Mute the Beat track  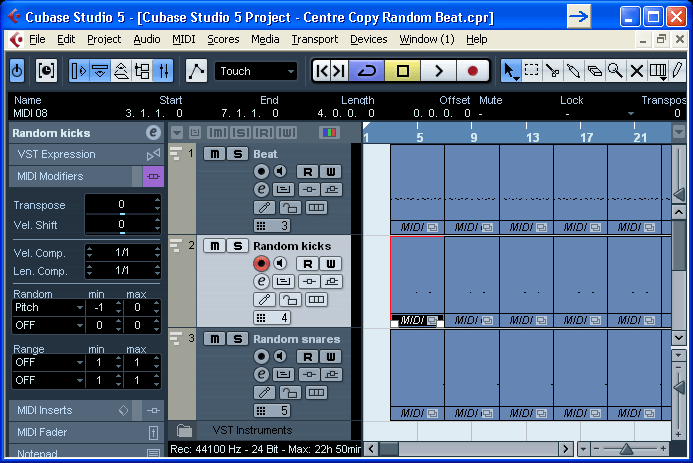click(214, 154)
